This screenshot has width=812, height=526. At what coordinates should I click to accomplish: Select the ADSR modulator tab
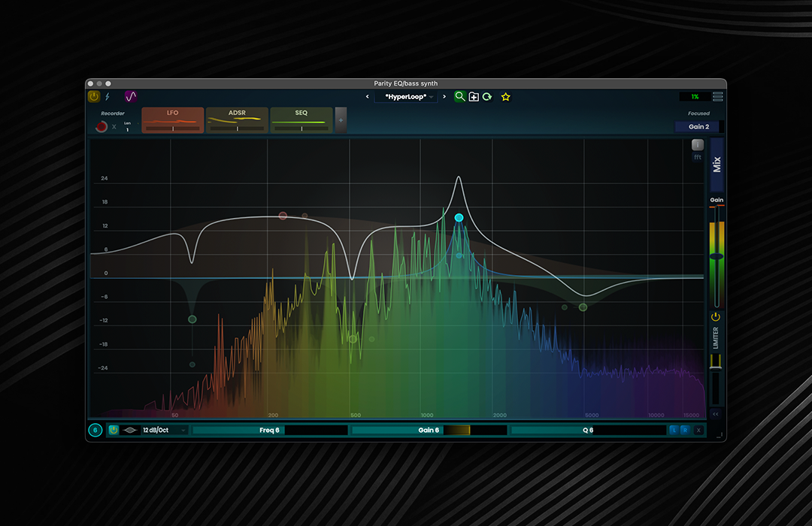coord(237,119)
